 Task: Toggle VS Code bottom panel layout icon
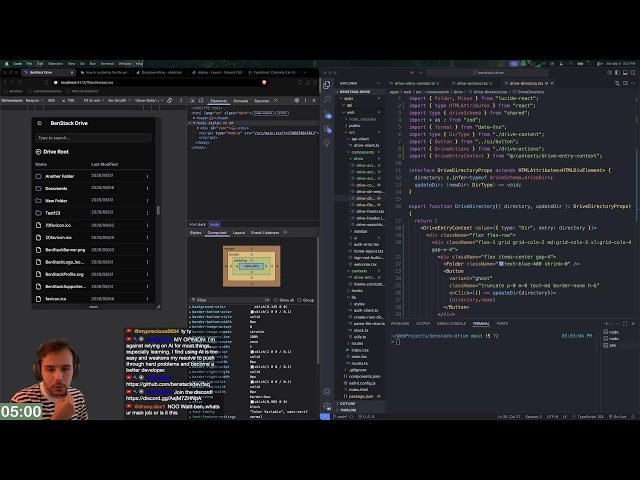click(625, 73)
